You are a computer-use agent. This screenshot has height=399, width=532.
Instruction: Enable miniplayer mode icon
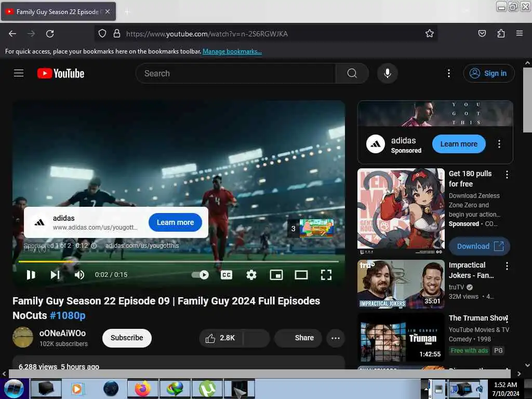276,274
